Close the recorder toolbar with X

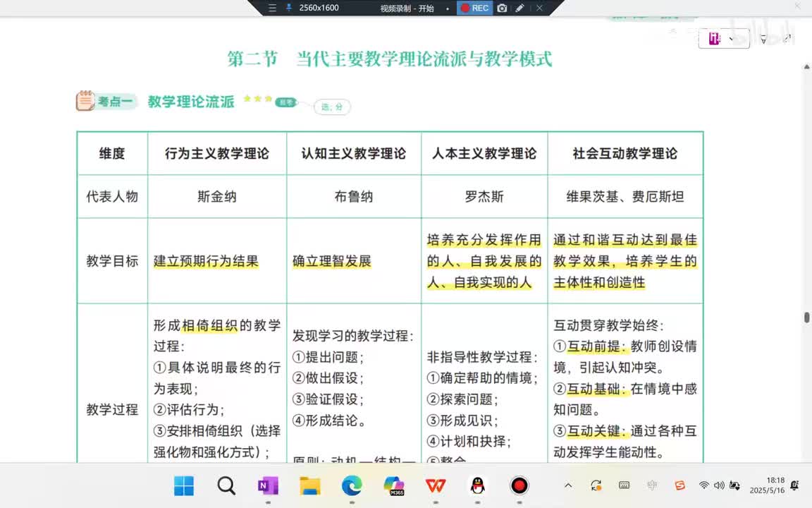tap(540, 8)
